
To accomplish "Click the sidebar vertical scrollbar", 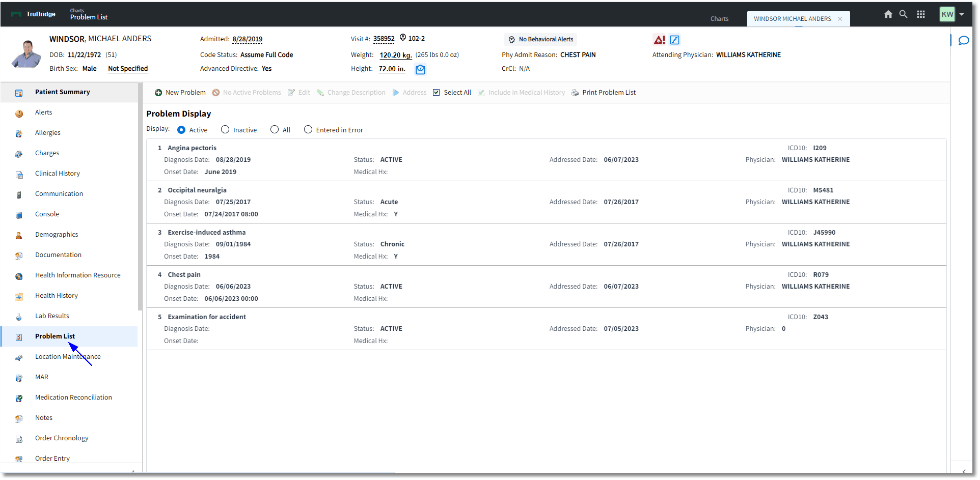I will pos(140,196).
